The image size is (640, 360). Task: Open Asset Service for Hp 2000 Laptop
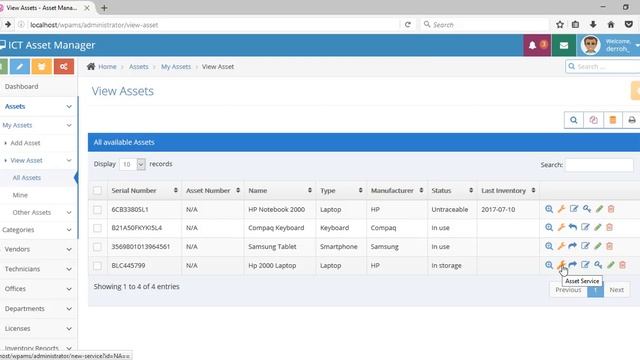[561, 265]
